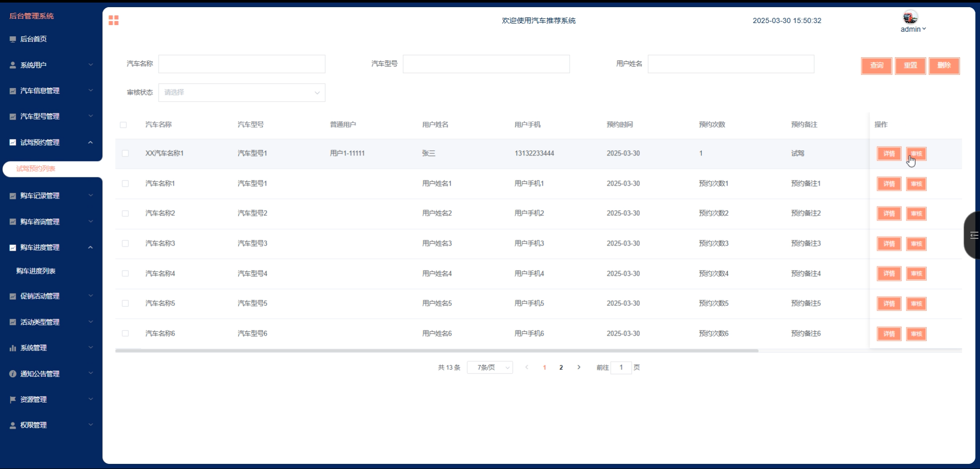Check the XX汽车名称1 row checkbox
The height and width of the screenshot is (469, 980).
click(x=125, y=153)
